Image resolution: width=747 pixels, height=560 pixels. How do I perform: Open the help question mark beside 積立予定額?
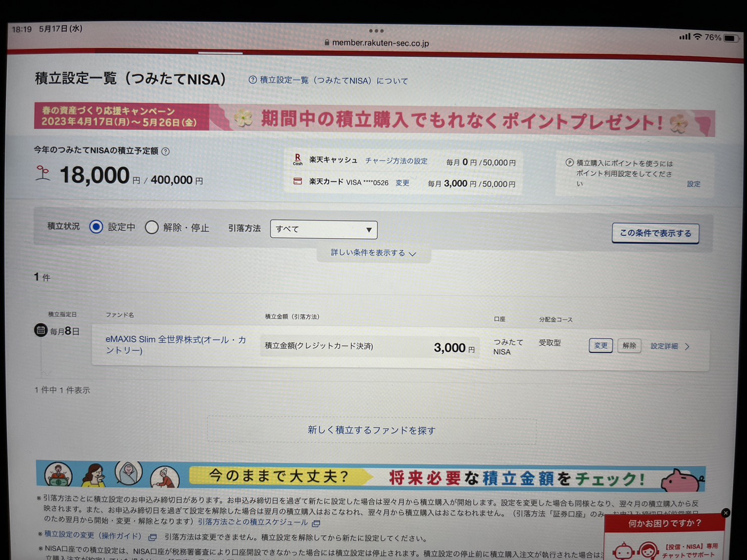[x=165, y=151]
